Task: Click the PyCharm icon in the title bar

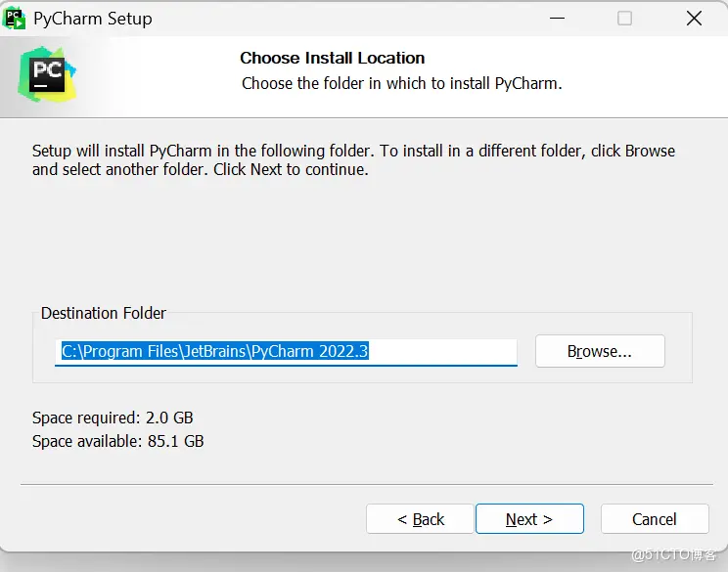Action: [x=14, y=18]
